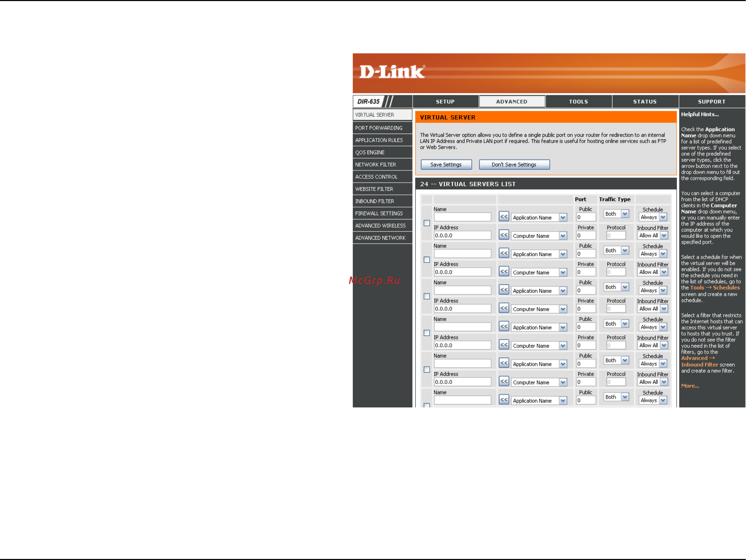The width and height of the screenshot is (746, 560).
Task: Click third row's IP Address field
Action: coord(462,309)
